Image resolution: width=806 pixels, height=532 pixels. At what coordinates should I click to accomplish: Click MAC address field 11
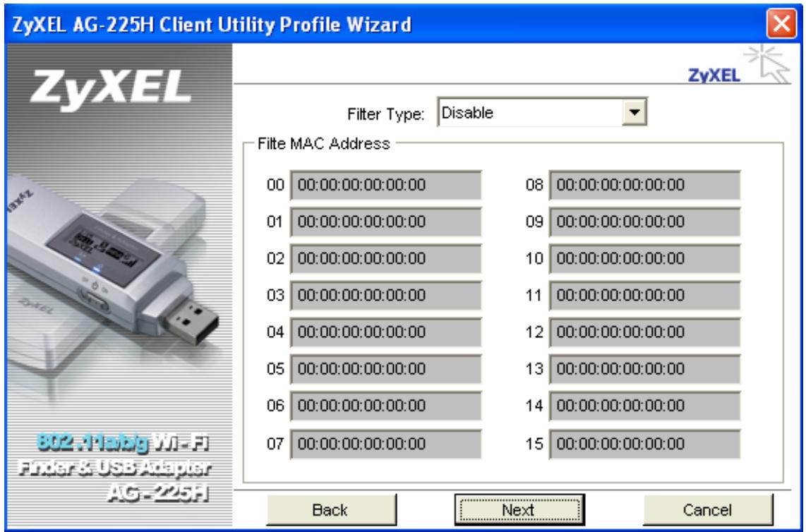(x=645, y=296)
